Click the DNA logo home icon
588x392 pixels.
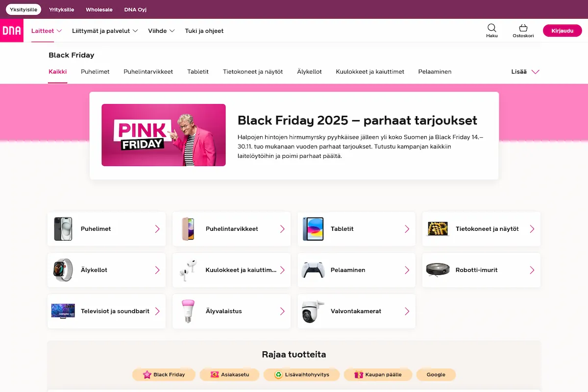click(x=12, y=30)
